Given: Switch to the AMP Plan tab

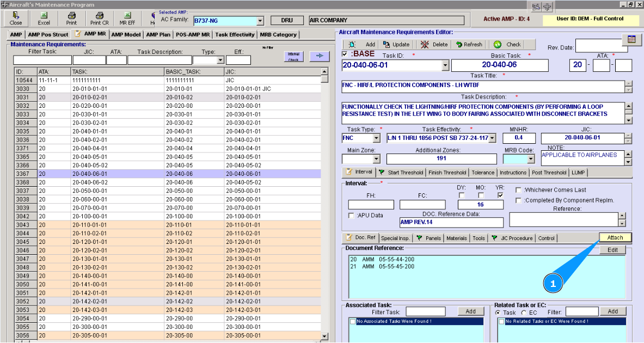Looking at the screenshot, I should coord(159,34).
